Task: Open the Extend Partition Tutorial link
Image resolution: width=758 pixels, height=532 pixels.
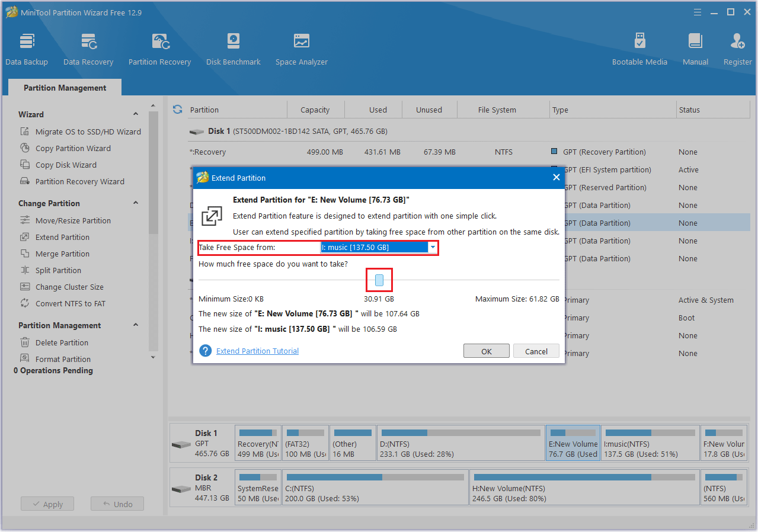Action: (x=257, y=351)
